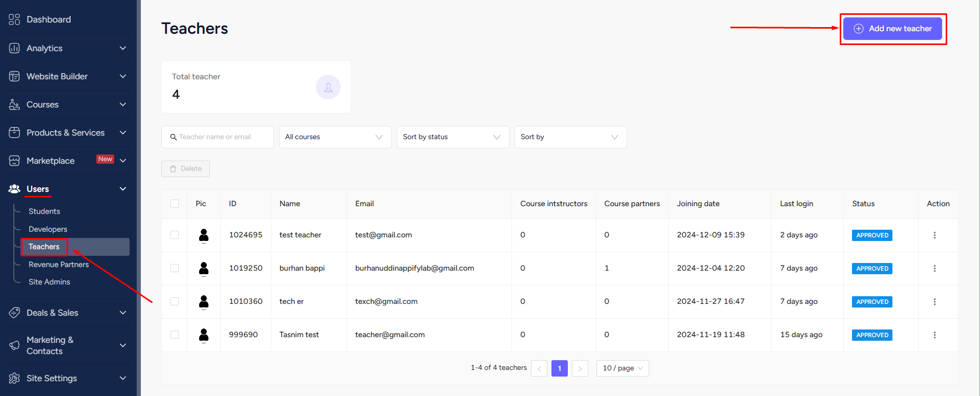Focus the Teacher name or email search field
The image size is (980, 396).
click(218, 137)
